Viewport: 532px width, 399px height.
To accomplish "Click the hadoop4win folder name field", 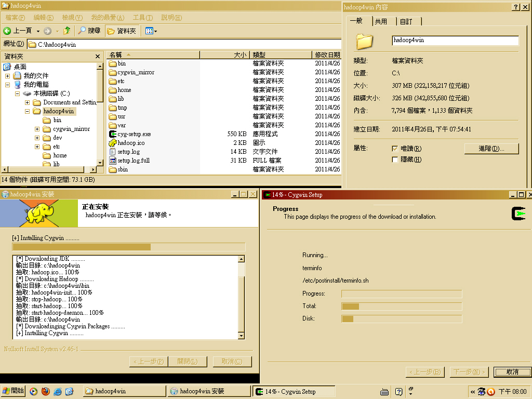I will tap(455, 41).
